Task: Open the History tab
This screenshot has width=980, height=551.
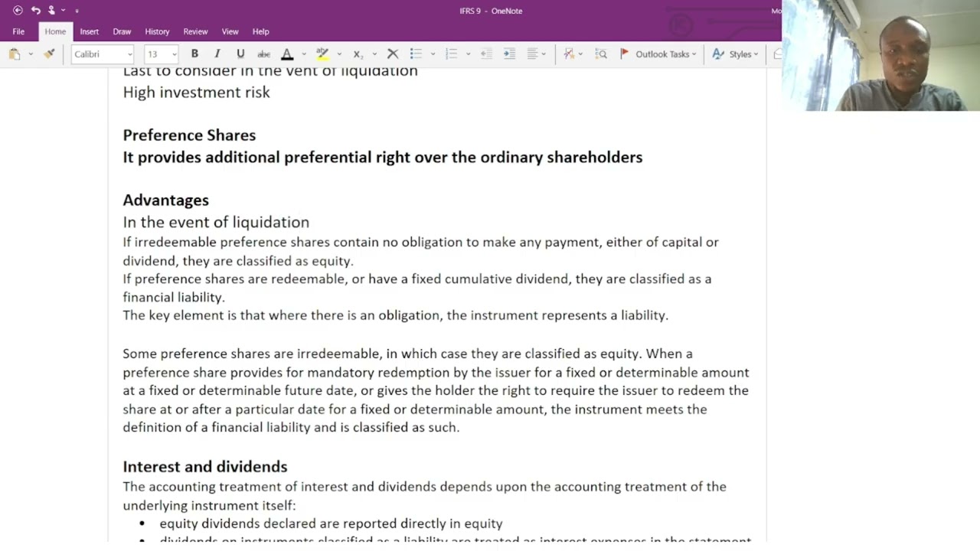Action: point(157,31)
